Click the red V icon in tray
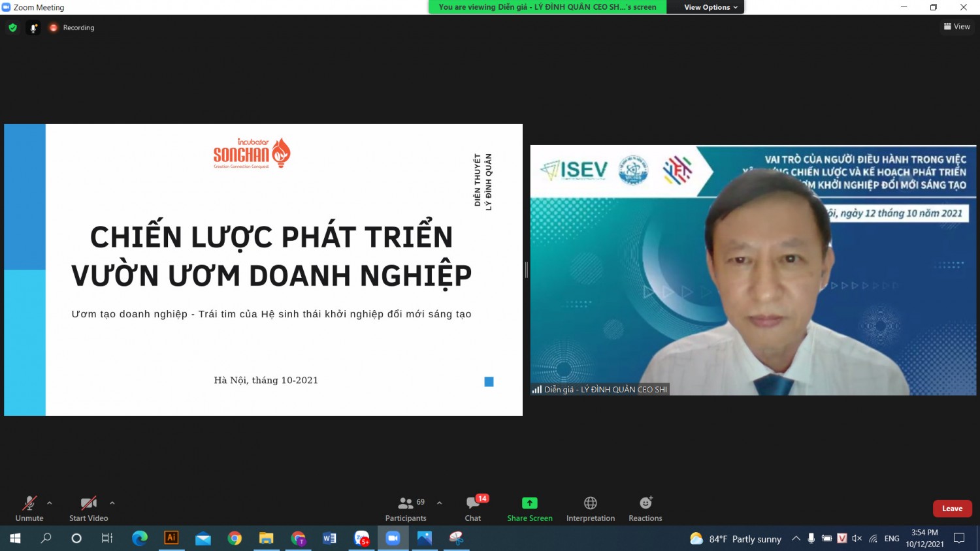The height and width of the screenshot is (551, 980). pyautogui.click(x=842, y=539)
